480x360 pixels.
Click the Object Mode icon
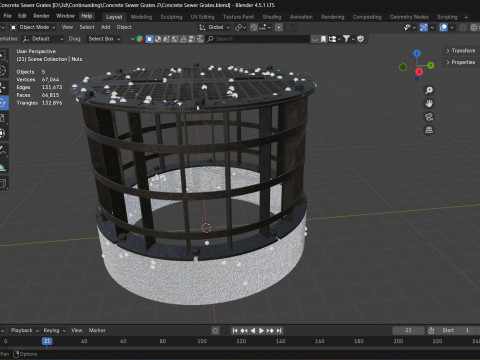click(x=13, y=27)
